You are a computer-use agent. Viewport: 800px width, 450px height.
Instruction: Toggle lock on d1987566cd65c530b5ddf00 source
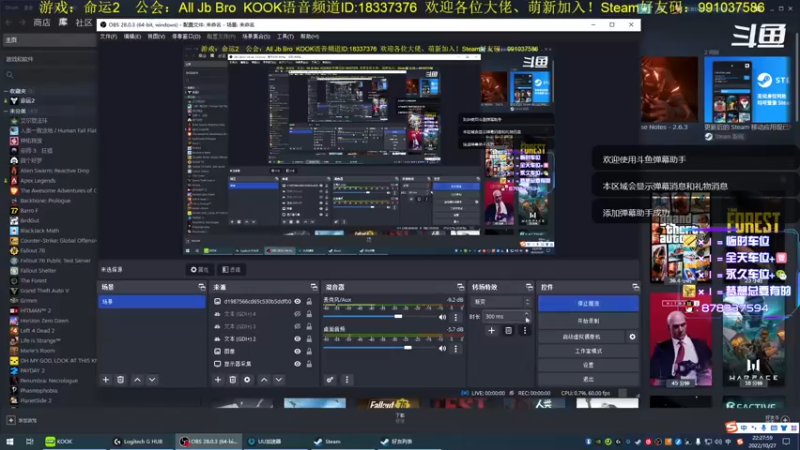tap(309, 302)
